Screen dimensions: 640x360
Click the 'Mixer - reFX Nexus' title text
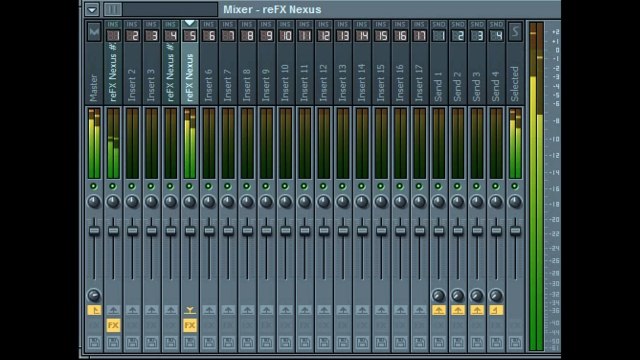(272, 9)
